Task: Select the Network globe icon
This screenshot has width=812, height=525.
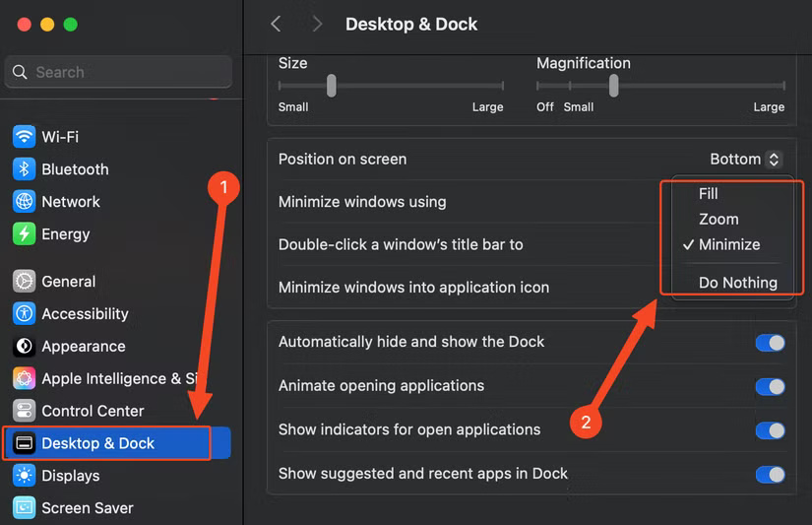Action: pos(24,202)
